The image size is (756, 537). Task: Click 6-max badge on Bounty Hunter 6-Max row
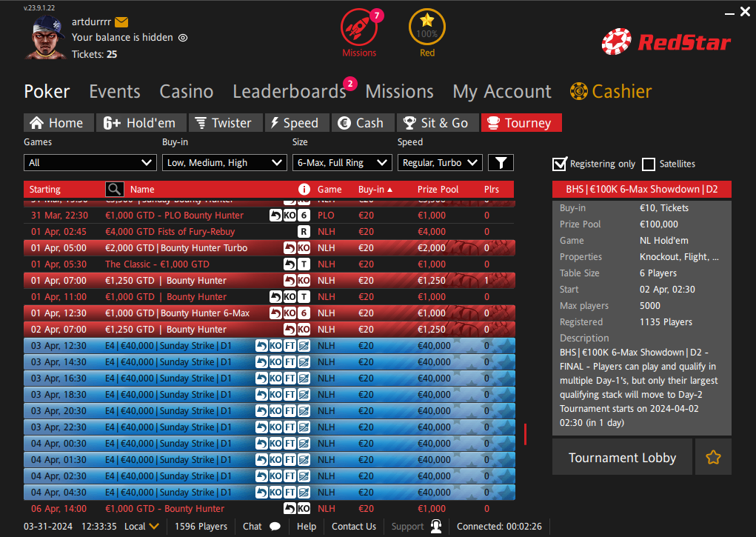304,313
